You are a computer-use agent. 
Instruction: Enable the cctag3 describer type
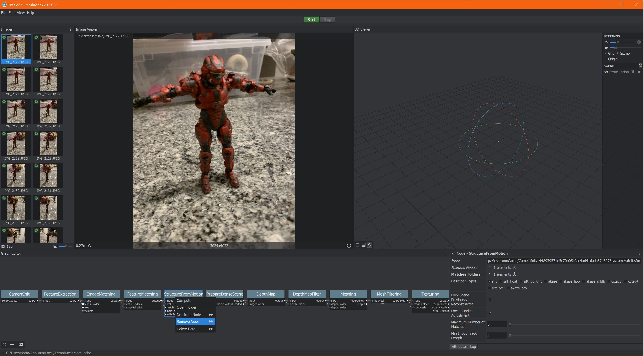point(609,281)
